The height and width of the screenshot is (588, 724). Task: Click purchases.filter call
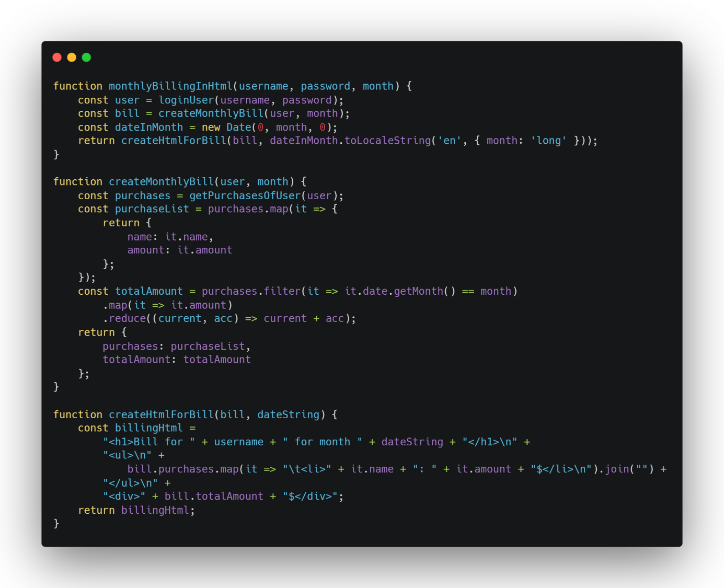[x=251, y=291]
